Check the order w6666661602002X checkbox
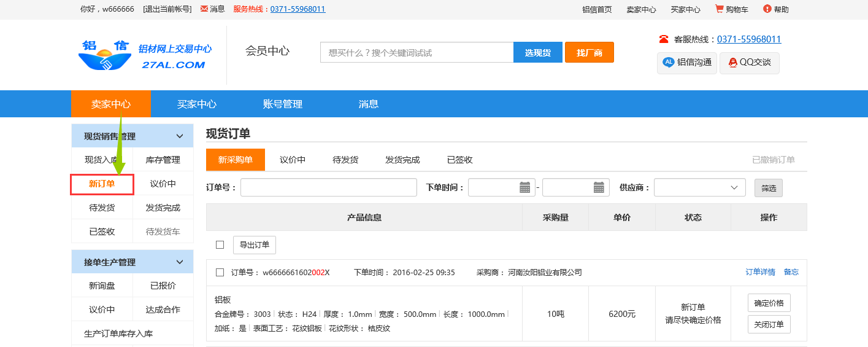Viewport: 868px width, 347px height. coord(220,272)
